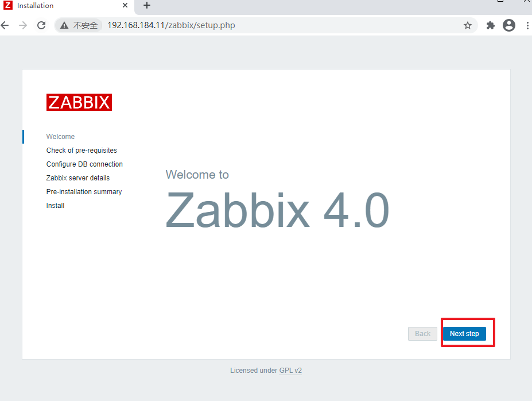
Task: Select the Installation browser tab
Action: pyautogui.click(x=67, y=6)
